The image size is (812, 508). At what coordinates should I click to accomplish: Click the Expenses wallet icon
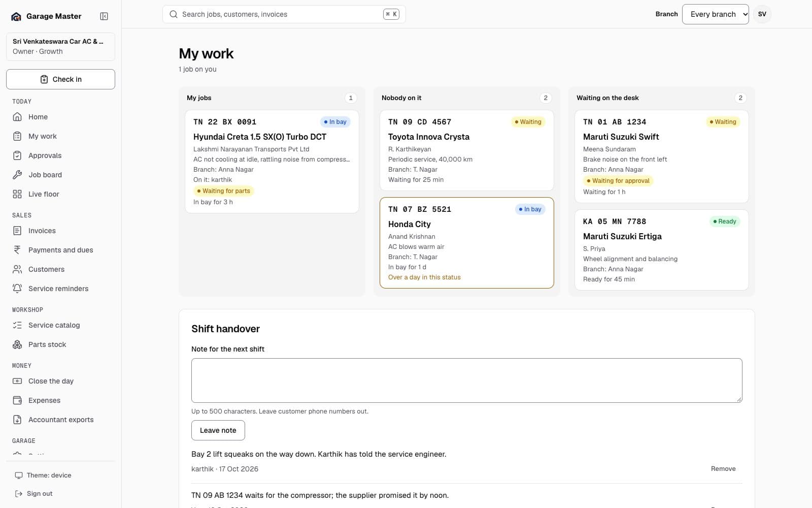point(17,400)
